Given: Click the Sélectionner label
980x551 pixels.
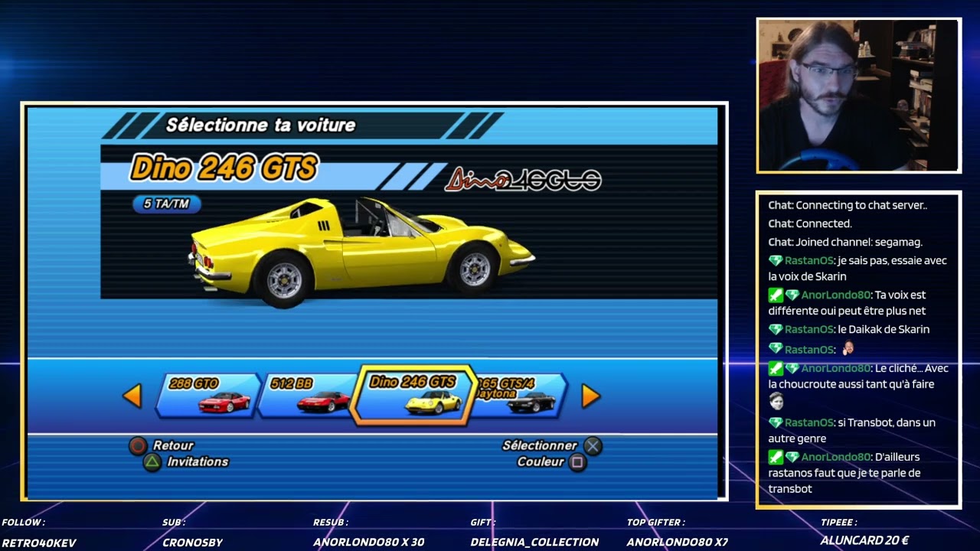Looking at the screenshot, I should click(540, 445).
